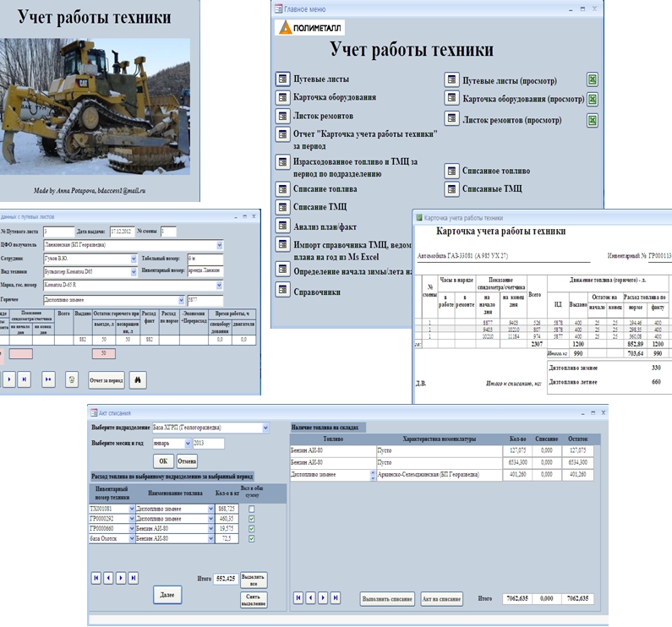Click stepper on Дизтопливо зимнее warehouse row
The width and height of the screenshot is (672, 627).
(x=373, y=475)
